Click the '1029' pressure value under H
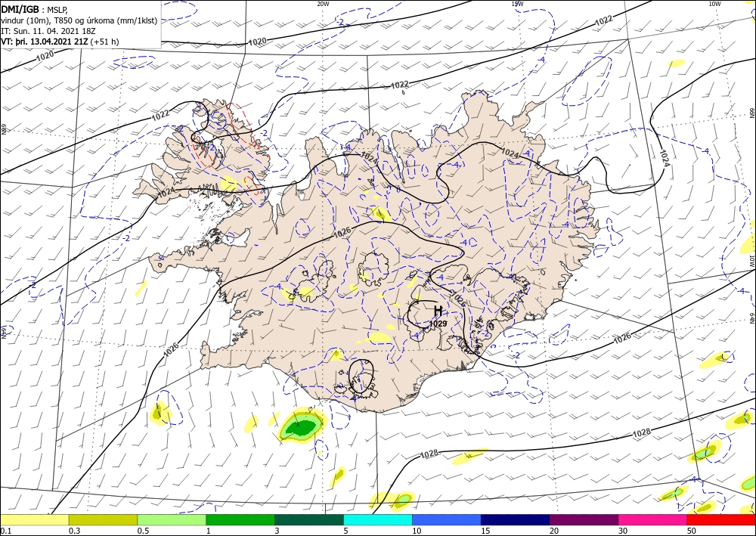Image resolution: width=756 pixels, height=536 pixels. pyautogui.click(x=438, y=324)
